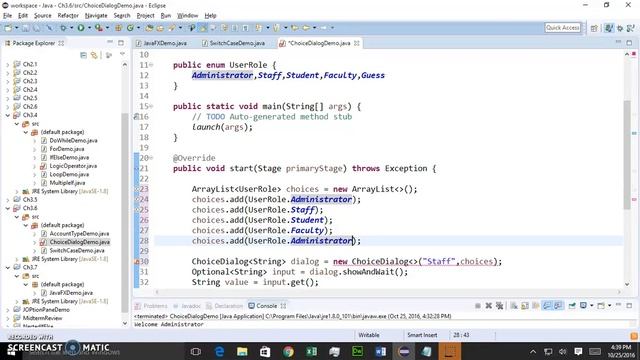640x360 pixels.
Task: Click the New Java Class icon
Action: click(x=130, y=28)
